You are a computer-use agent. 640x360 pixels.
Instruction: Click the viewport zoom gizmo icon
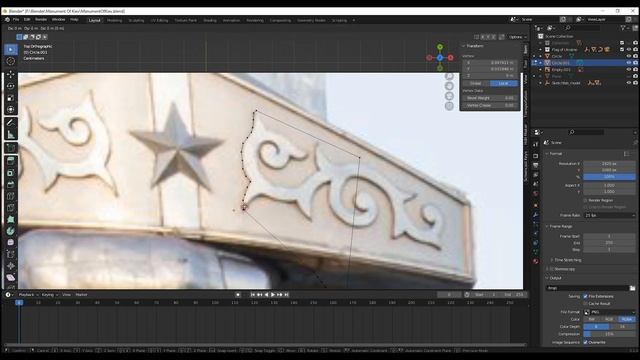coord(449,76)
